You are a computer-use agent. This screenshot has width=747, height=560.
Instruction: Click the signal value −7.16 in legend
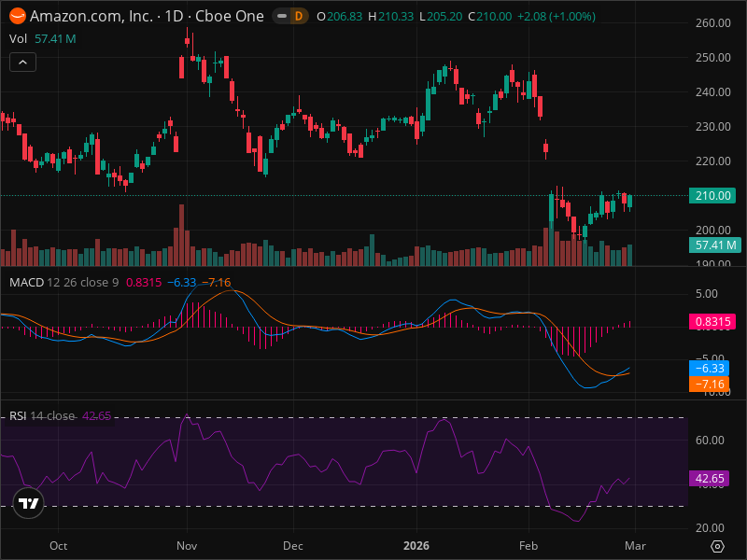[217, 283]
